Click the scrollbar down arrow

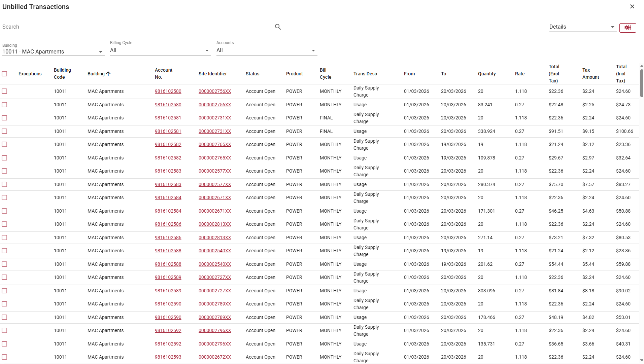click(642, 360)
